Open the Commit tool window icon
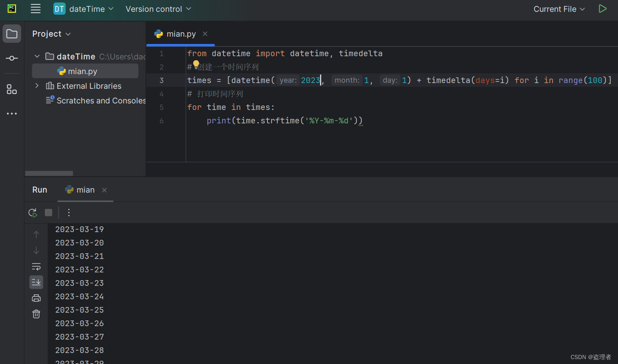 point(12,58)
